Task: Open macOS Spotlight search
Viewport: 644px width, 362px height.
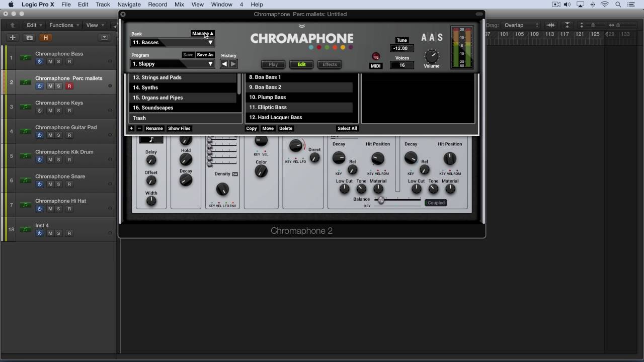Action: coord(618,5)
